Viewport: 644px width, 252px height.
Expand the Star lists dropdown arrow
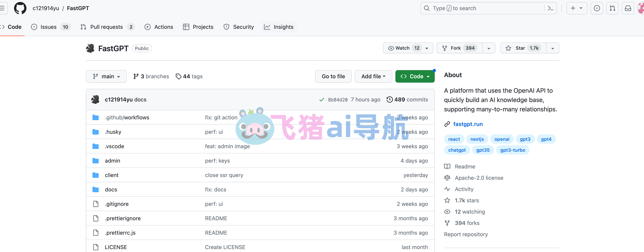553,48
